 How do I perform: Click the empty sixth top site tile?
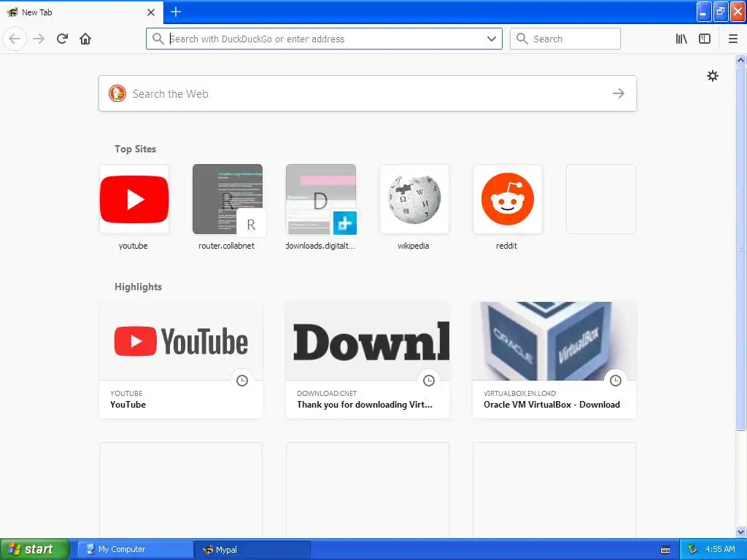coord(601,199)
